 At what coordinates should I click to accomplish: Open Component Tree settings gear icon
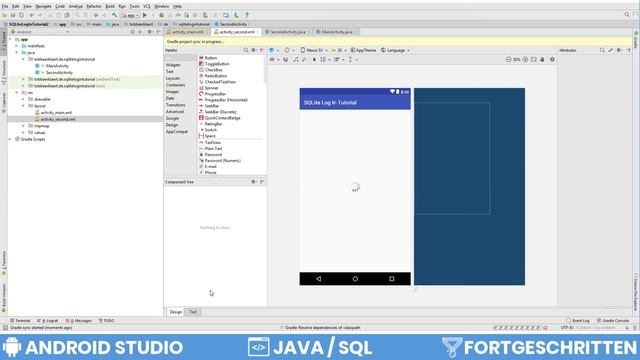tap(254, 182)
